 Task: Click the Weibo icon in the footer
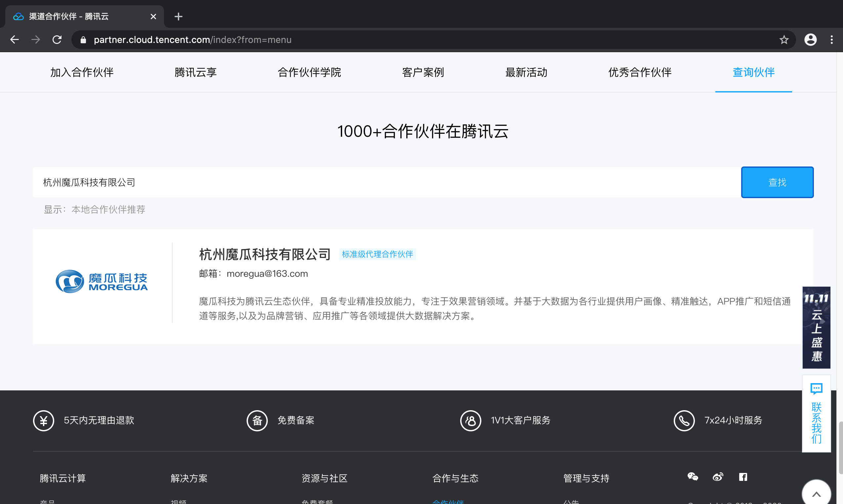point(718,477)
